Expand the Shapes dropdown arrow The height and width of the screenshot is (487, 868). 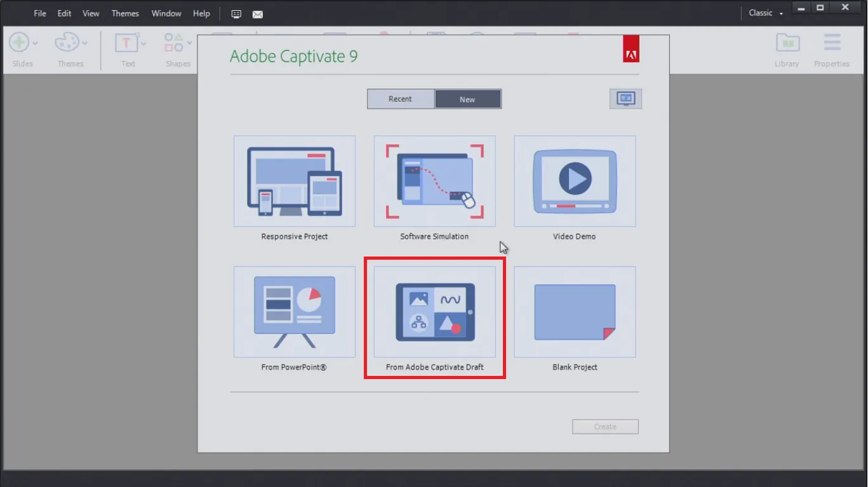(189, 43)
